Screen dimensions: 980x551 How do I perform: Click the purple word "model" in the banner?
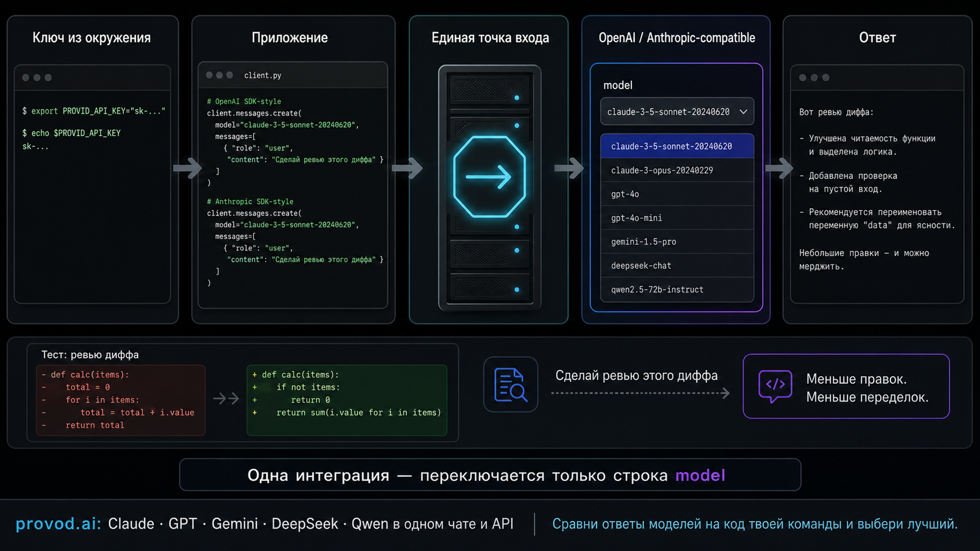(x=700, y=475)
